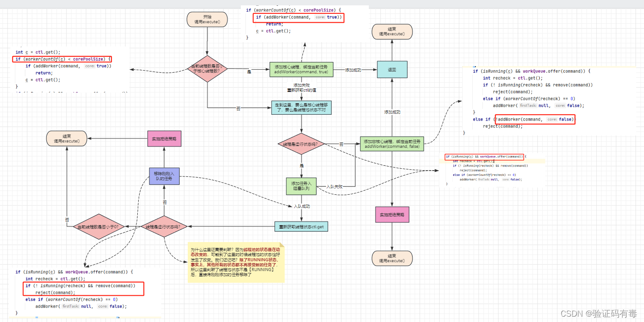Select the green addWorker(command, false) node

pyautogui.click(x=392, y=144)
